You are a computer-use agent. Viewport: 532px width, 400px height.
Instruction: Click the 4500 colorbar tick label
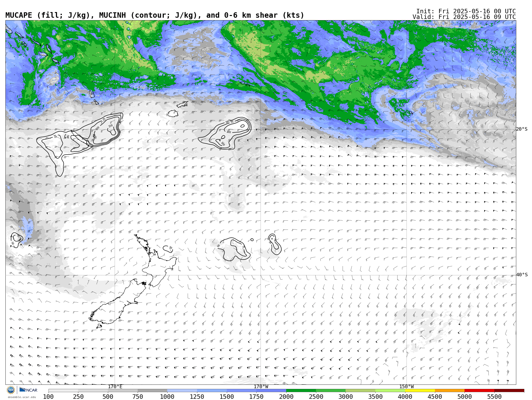tap(435, 397)
